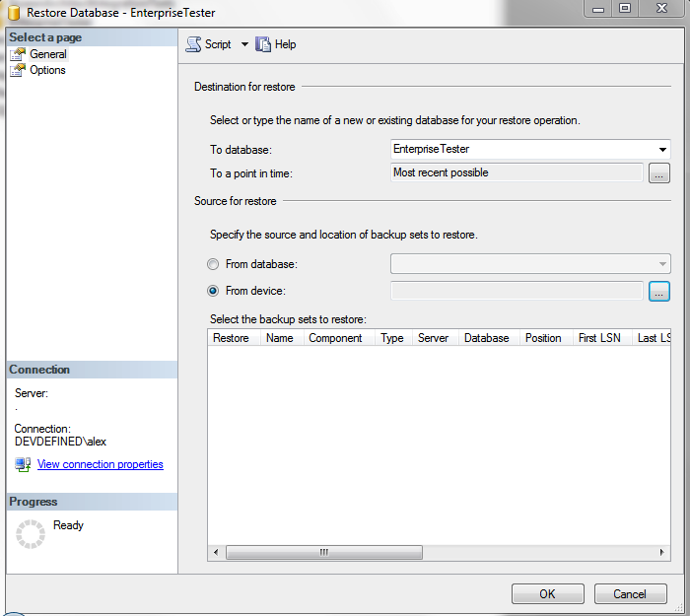Select the General page icon
The image size is (690, 616).
pos(18,54)
